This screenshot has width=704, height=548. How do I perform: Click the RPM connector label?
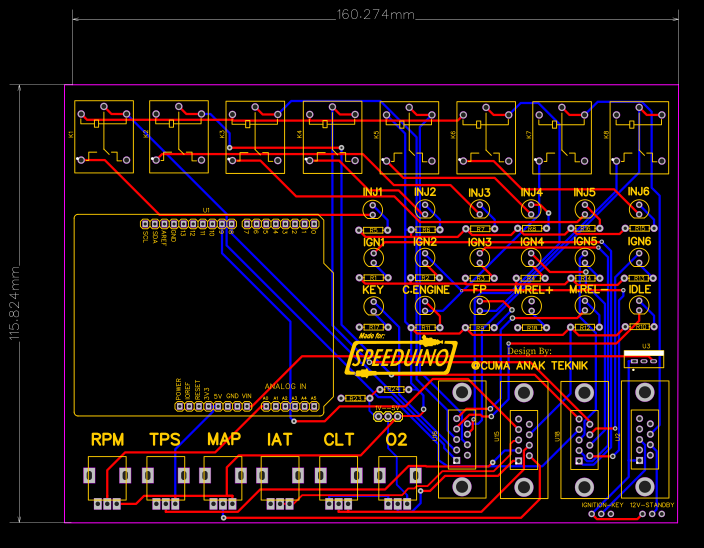pyautogui.click(x=107, y=440)
